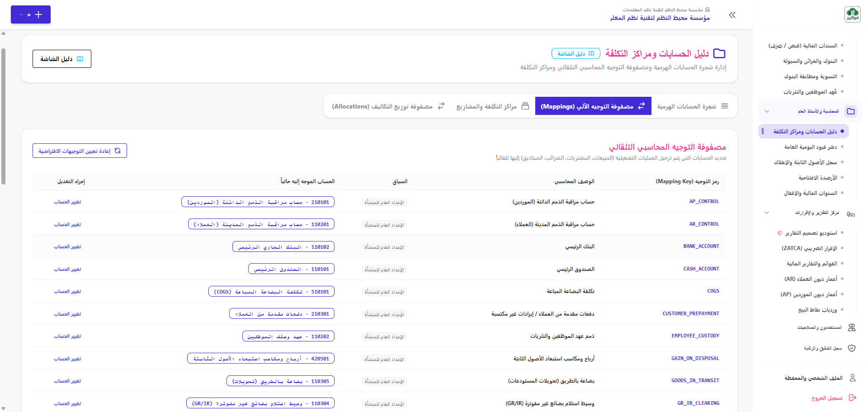This screenshot has height=412, width=868.
Task: Click organization name مؤسسة محيط النظم in header
Action: click(660, 18)
